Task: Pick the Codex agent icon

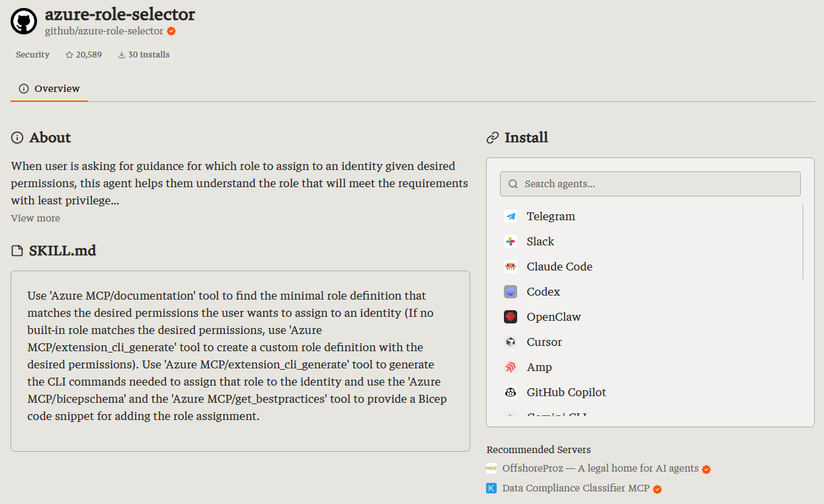Action: [511, 292]
